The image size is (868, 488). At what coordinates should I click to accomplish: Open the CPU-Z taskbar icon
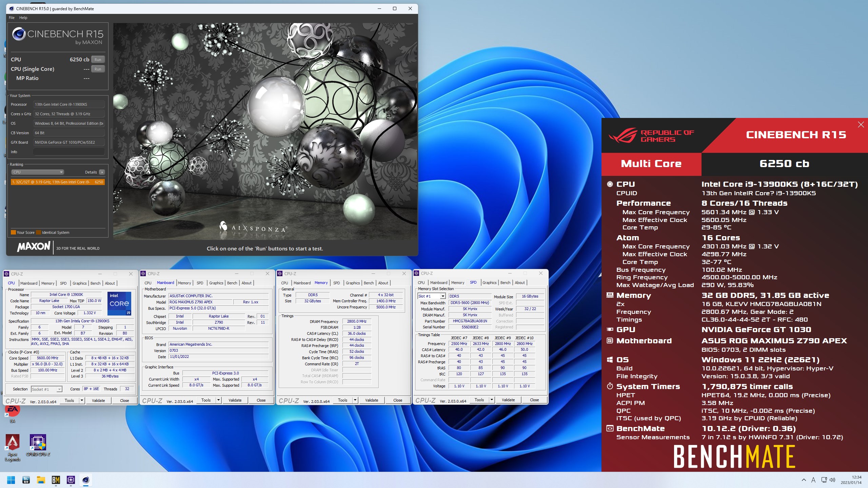[71, 480]
